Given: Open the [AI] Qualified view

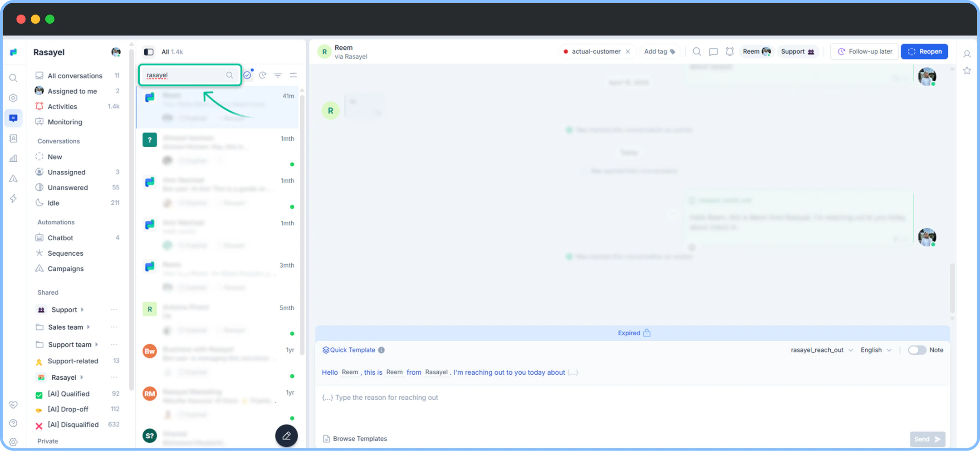Looking at the screenshot, I should pyautogui.click(x=78, y=394).
